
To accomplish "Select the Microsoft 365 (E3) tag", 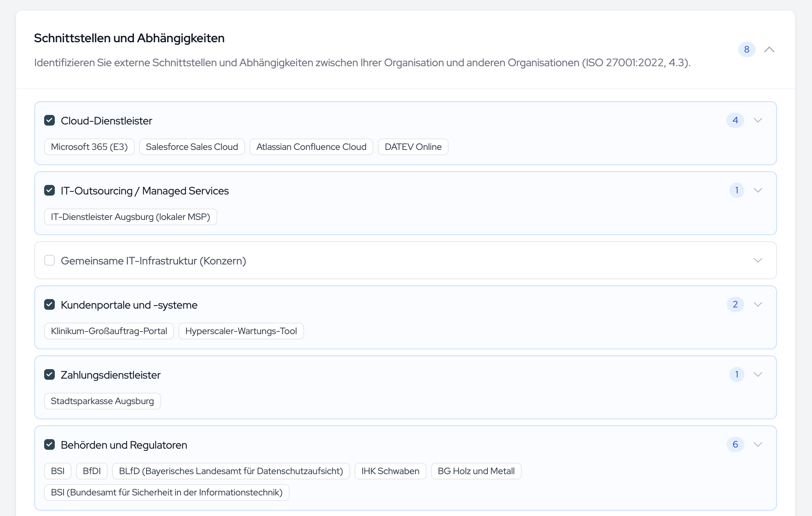I will point(89,147).
